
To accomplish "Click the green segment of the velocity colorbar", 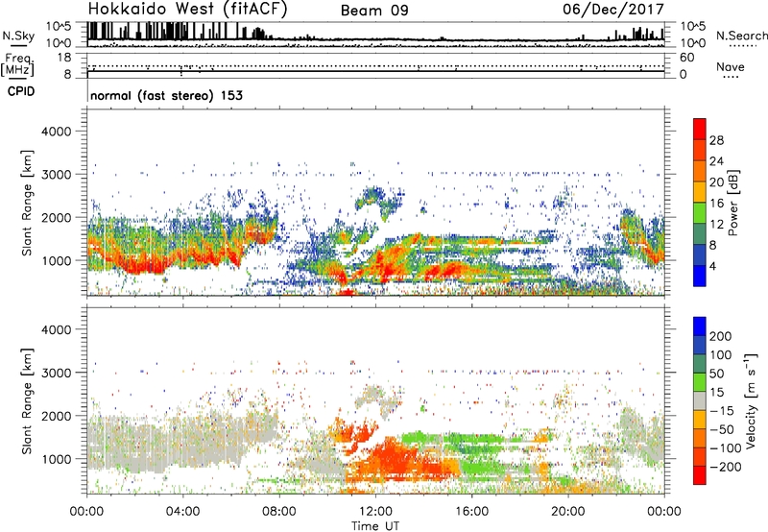I will pyautogui.click(x=700, y=382).
